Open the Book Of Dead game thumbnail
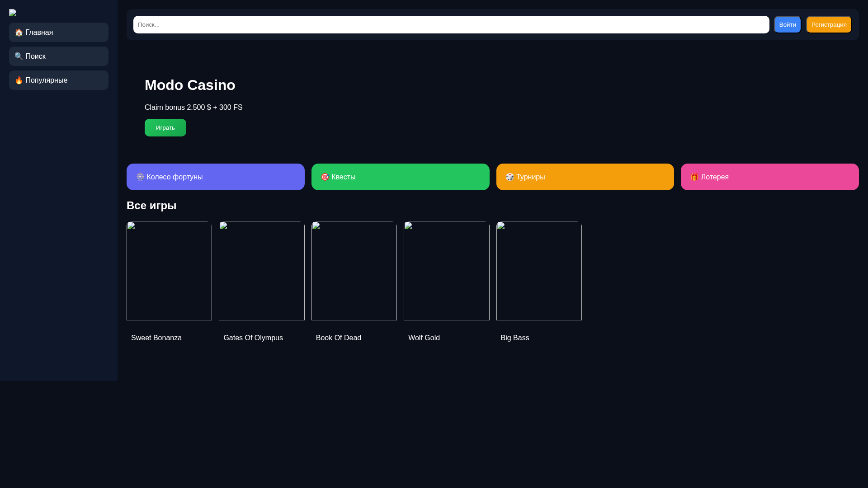 354,270
